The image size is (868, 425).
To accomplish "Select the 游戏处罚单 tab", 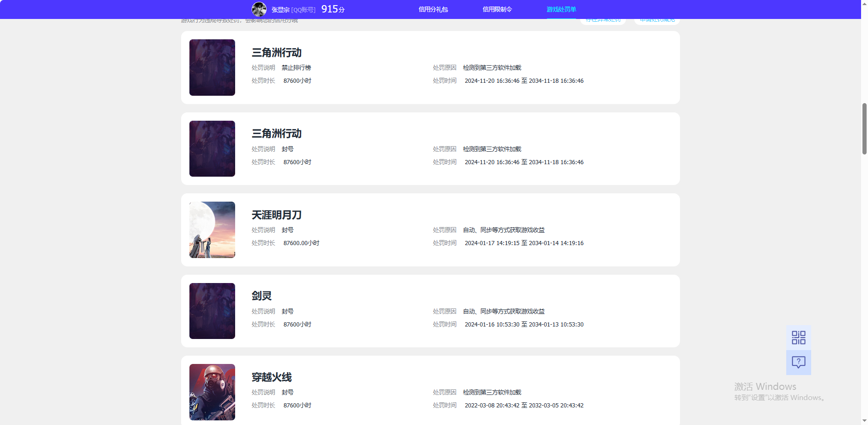I will pyautogui.click(x=561, y=9).
